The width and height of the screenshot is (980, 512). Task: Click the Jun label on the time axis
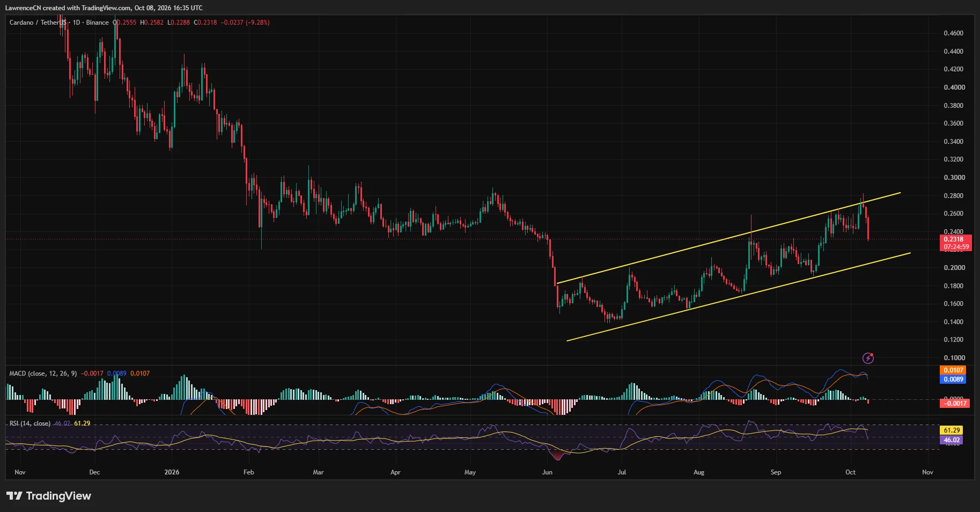547,472
